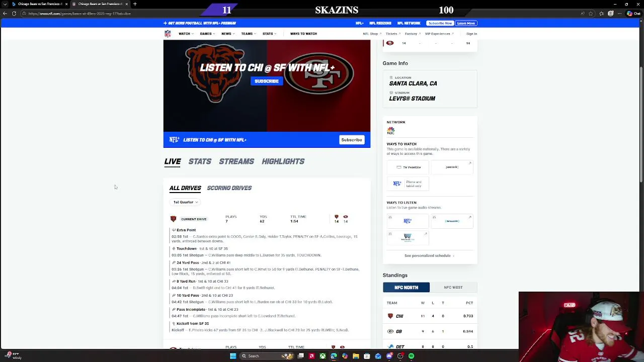Click the browser reload button
This screenshot has width=644, height=362.
[14, 14]
